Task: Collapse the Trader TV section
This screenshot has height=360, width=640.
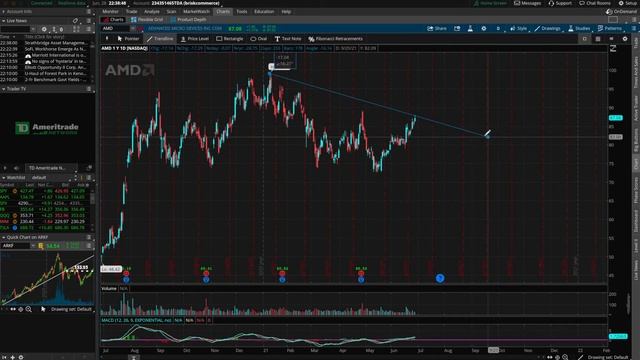Action: point(4,89)
